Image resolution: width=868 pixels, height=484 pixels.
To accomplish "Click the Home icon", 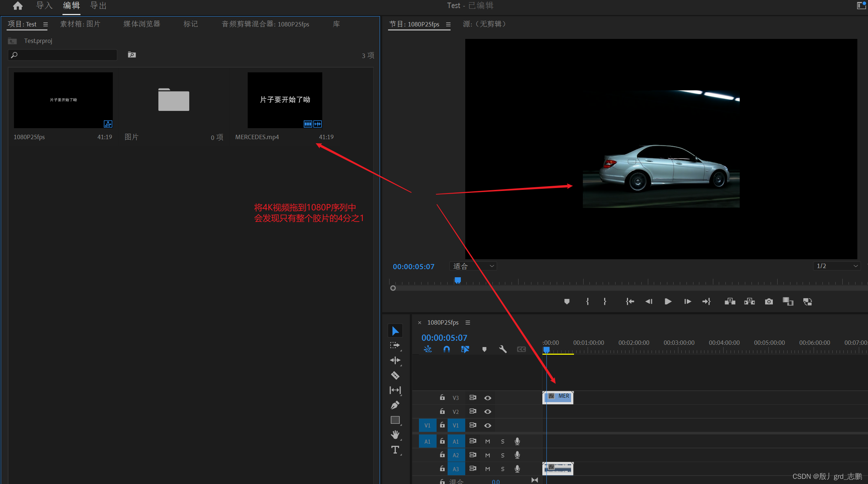I will tap(18, 6).
